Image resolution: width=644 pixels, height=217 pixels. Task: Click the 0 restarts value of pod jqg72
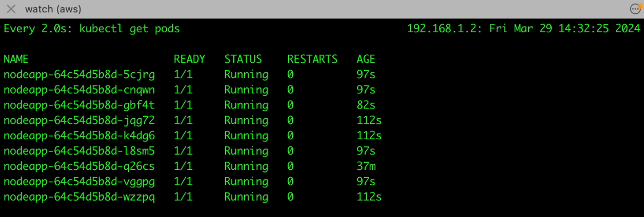(290, 121)
